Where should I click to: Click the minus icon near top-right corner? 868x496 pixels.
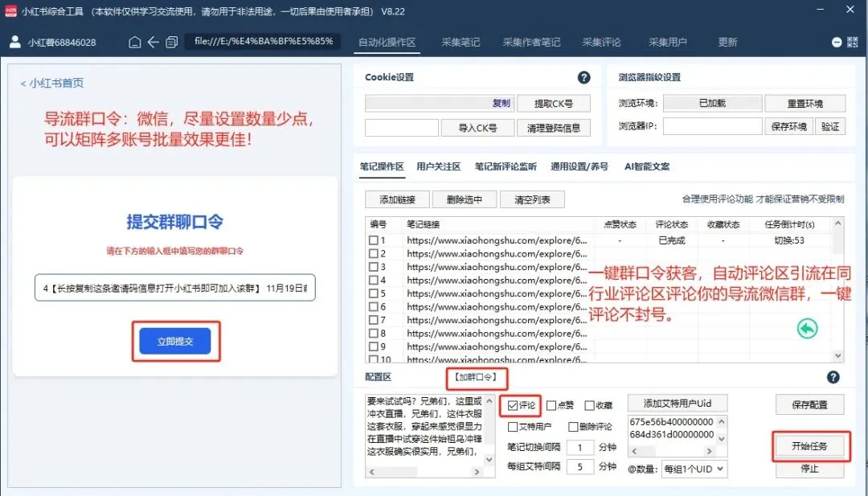[836, 42]
